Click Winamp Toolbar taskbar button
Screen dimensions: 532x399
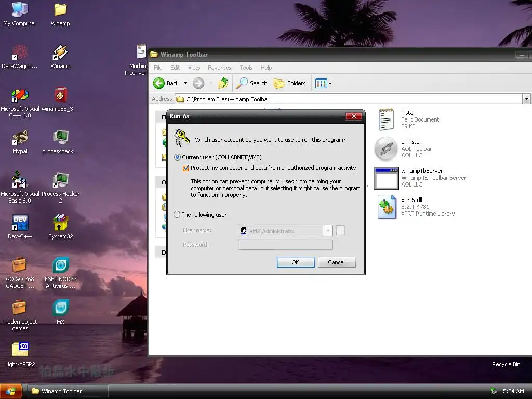68,391
